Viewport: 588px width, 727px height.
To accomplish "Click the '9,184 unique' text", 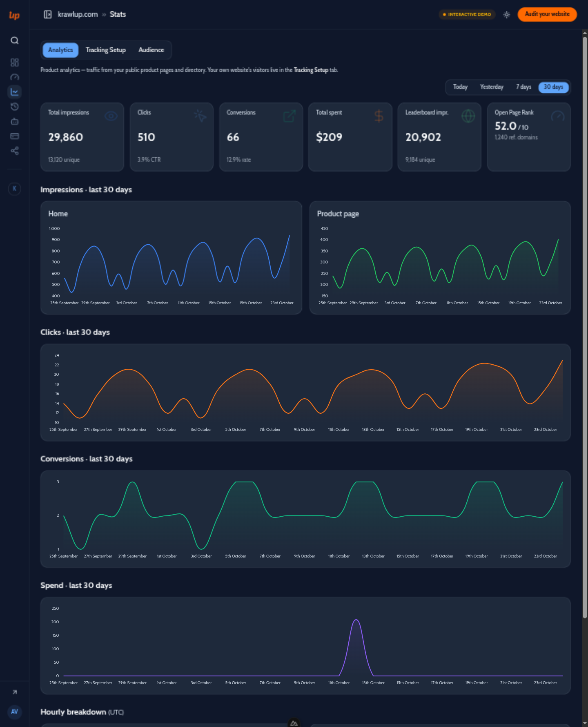I will [420, 160].
